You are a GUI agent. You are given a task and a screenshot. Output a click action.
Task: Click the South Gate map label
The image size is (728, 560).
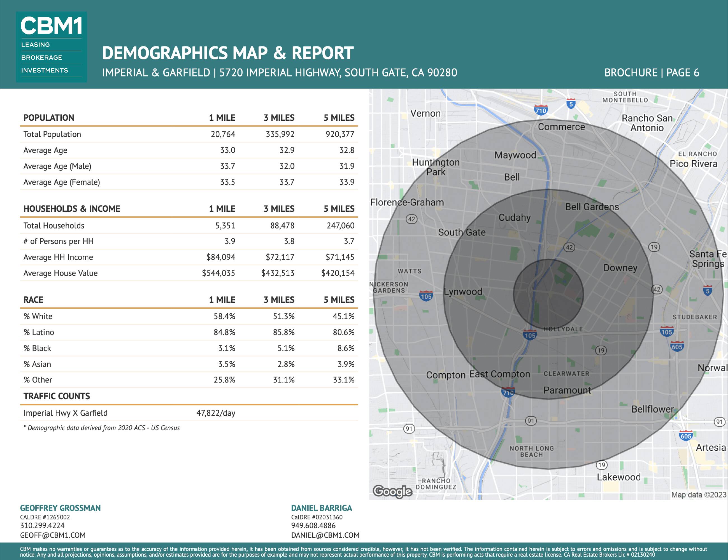pyautogui.click(x=462, y=232)
